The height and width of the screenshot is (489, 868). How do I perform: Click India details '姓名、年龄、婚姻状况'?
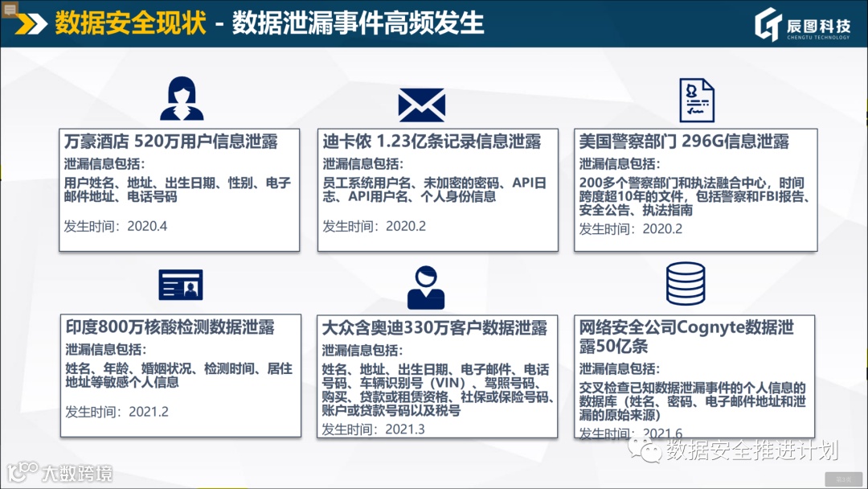pos(129,368)
